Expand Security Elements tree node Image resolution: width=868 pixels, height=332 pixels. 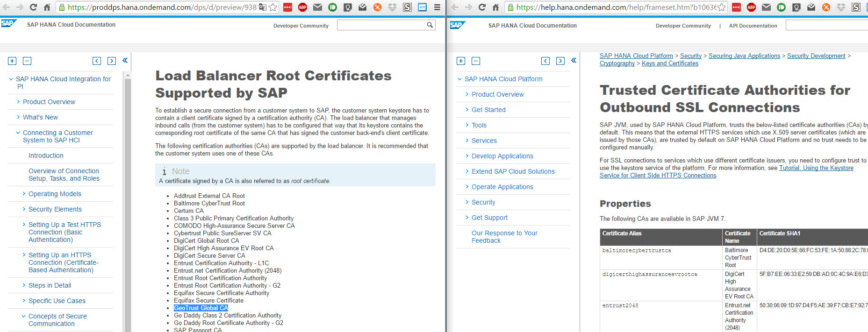click(24, 209)
